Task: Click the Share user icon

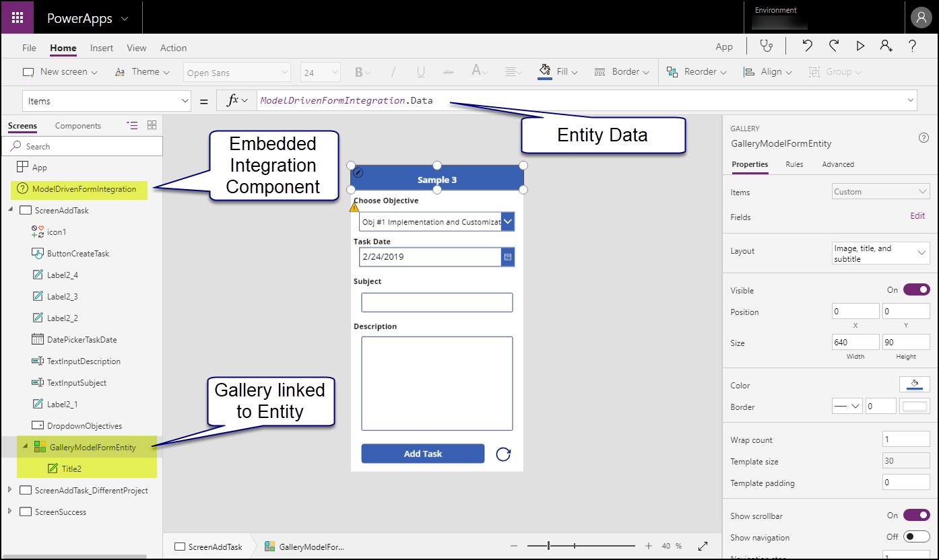Action: click(886, 46)
